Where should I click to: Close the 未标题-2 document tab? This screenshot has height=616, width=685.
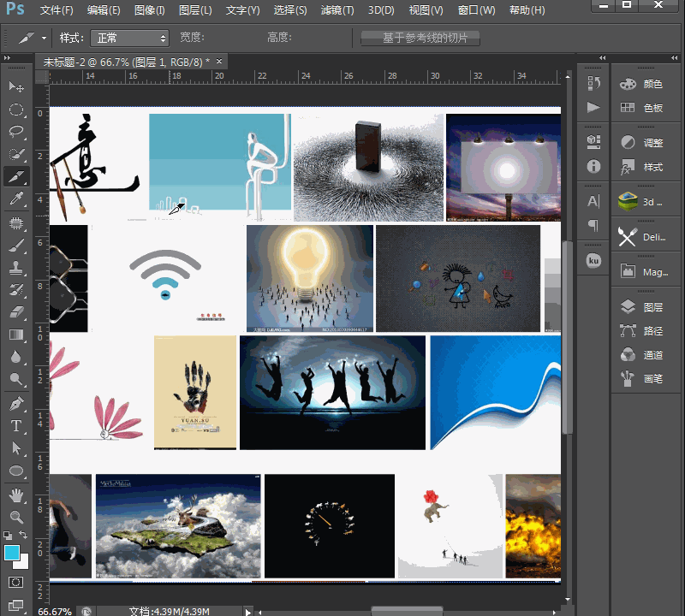(219, 62)
